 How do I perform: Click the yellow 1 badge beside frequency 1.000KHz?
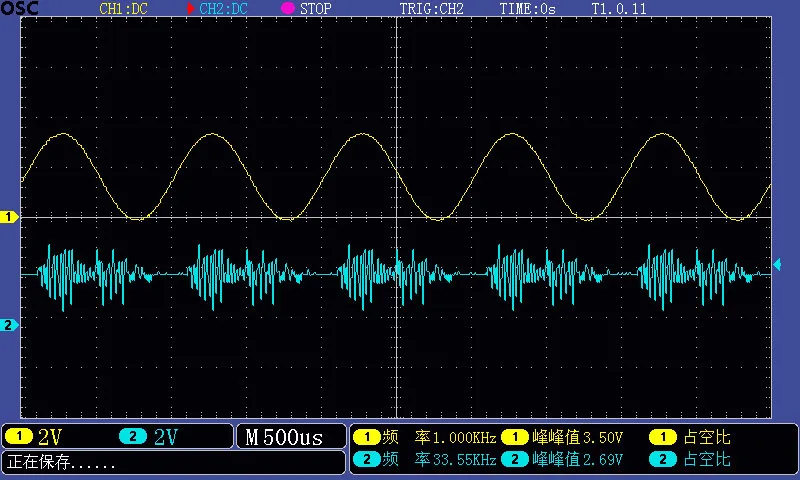coord(367,437)
